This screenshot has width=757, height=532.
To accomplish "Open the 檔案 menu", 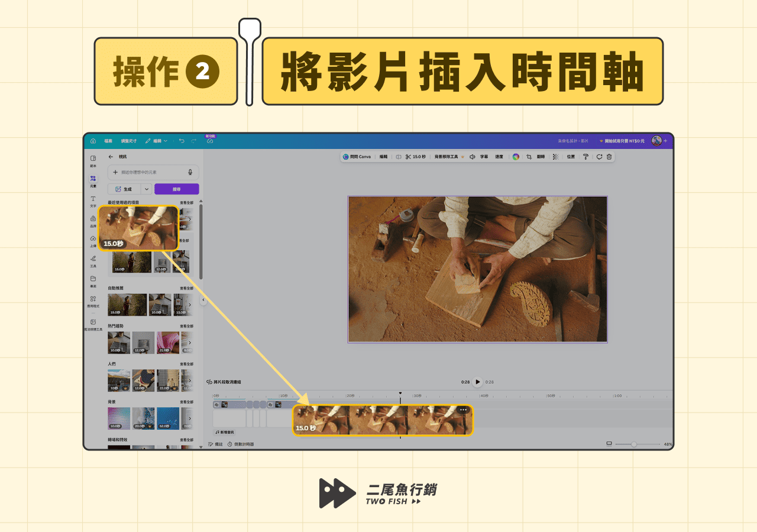I will tap(108, 141).
